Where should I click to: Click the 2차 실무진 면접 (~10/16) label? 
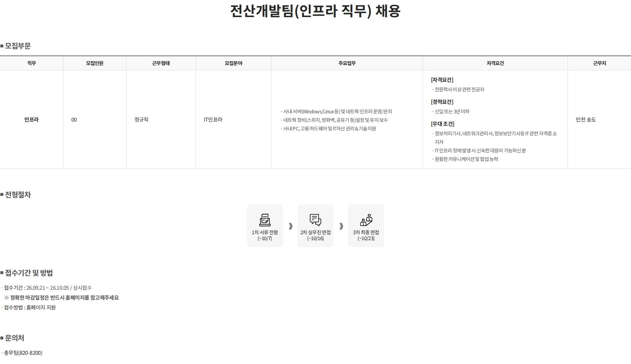click(315, 235)
